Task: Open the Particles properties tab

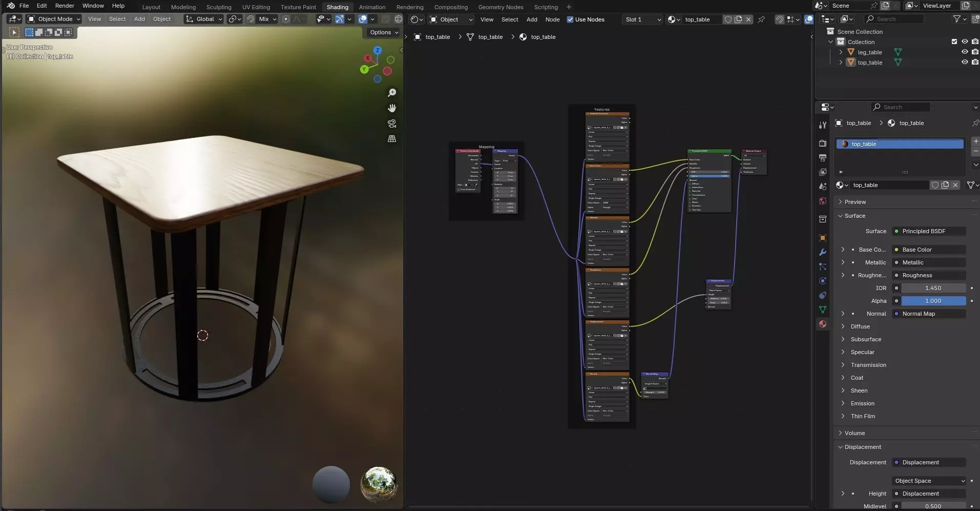Action: click(823, 267)
